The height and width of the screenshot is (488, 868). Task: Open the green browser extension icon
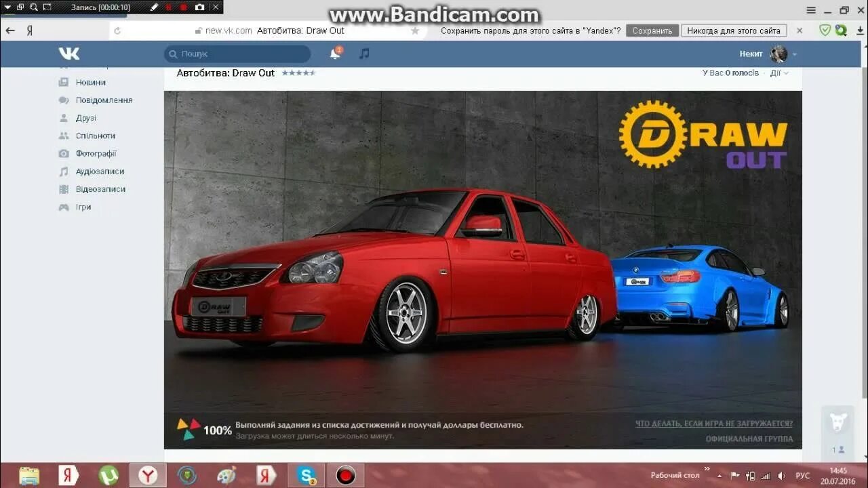(841, 30)
